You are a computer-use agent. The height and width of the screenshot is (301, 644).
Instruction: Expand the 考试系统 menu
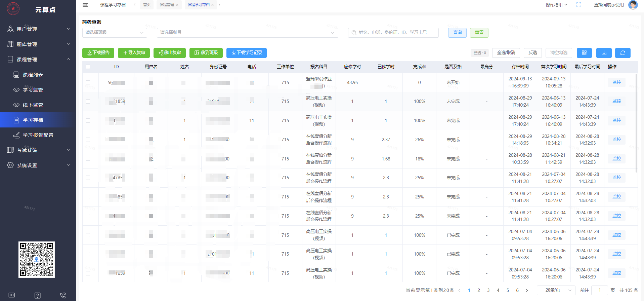point(38,150)
